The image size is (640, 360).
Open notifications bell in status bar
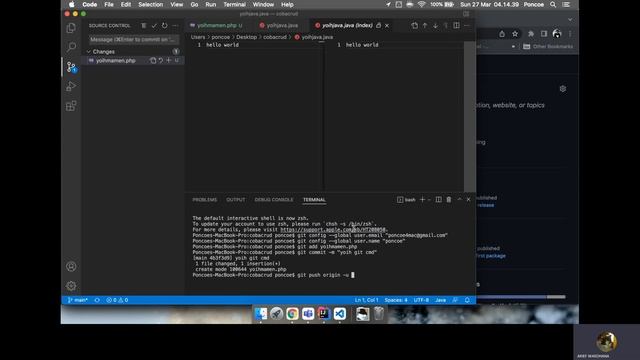(467, 300)
